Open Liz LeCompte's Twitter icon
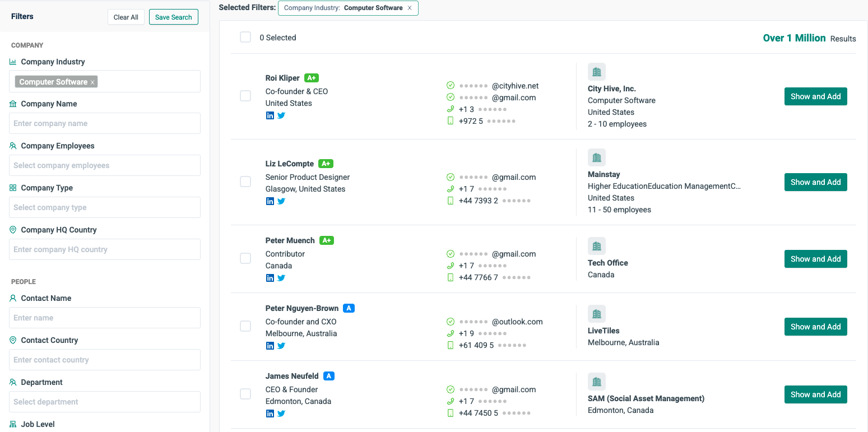 (x=281, y=201)
